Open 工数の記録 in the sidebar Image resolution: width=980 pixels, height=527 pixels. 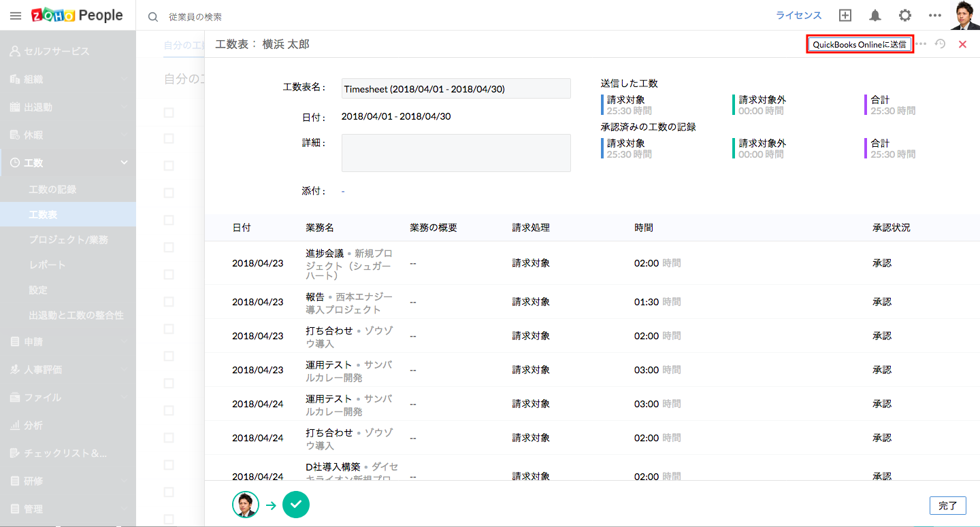coord(52,190)
